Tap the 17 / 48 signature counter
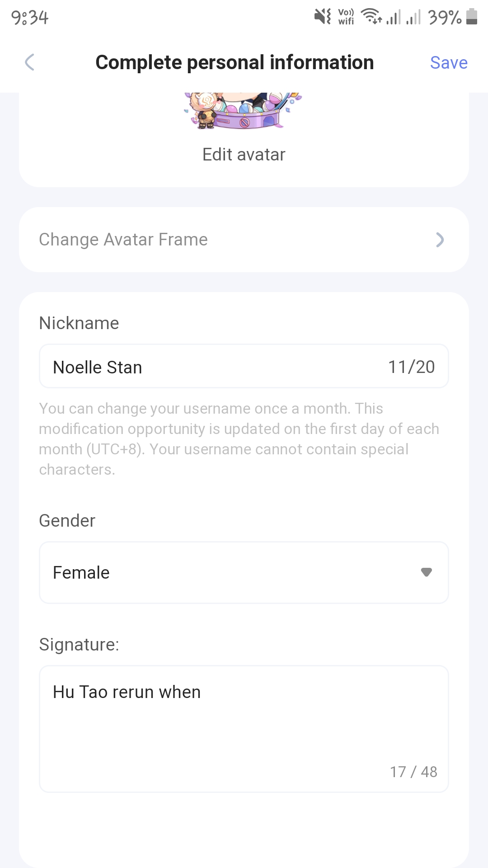The image size is (488, 868). (x=413, y=772)
